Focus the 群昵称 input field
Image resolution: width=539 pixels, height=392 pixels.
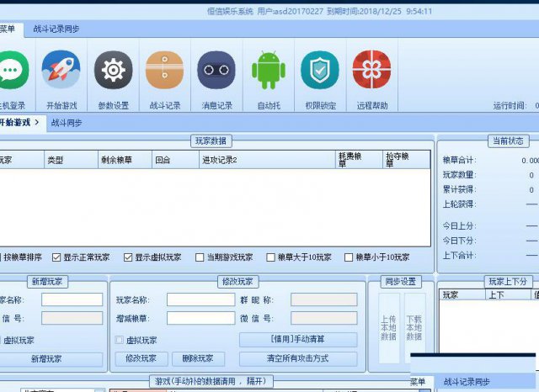[323, 299]
